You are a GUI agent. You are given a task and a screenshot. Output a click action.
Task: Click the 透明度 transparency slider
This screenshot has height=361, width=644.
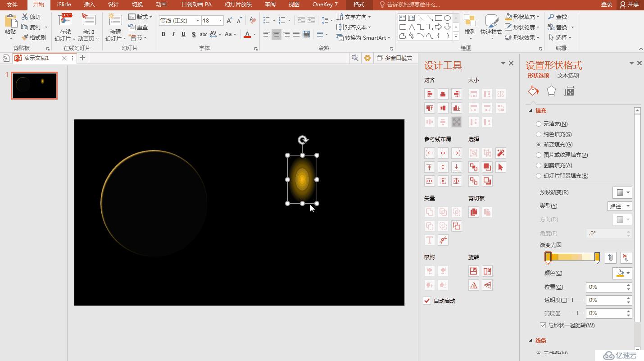tap(577, 300)
